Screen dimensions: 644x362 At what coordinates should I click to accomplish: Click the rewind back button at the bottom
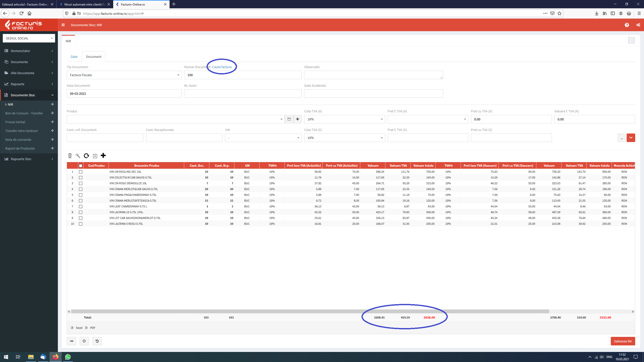(x=72, y=341)
